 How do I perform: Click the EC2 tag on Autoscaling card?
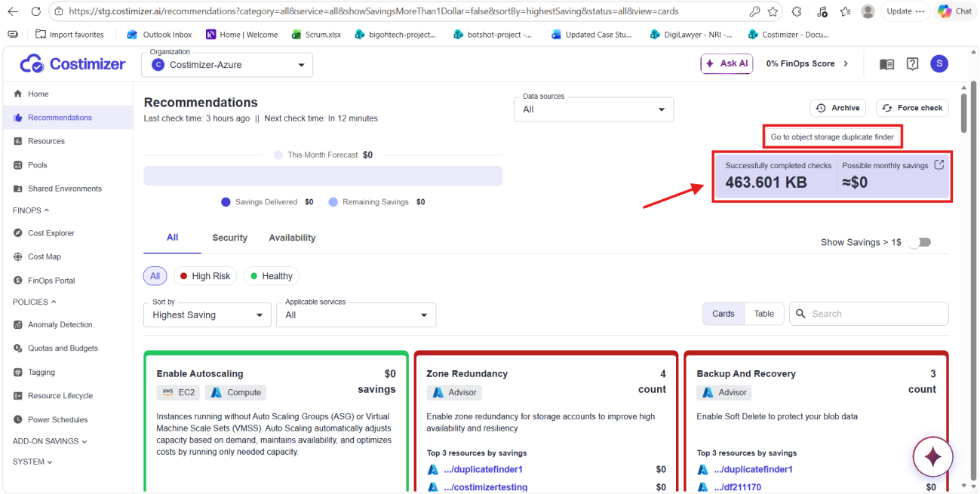(178, 392)
